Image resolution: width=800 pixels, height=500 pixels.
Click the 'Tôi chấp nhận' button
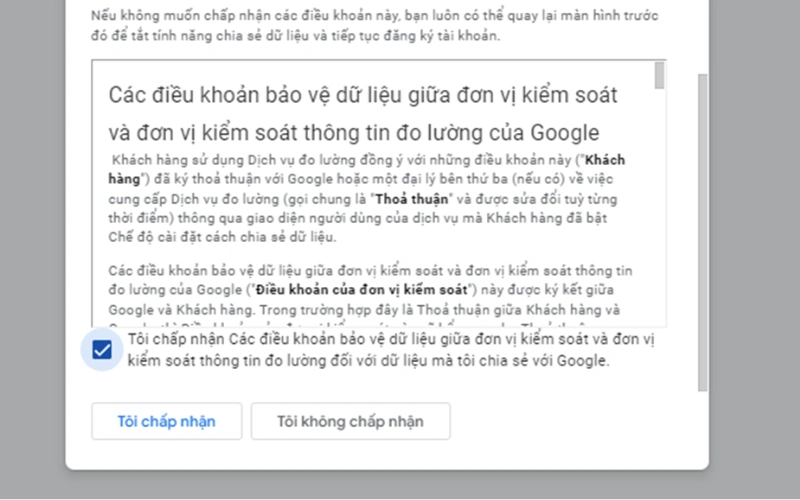167,421
